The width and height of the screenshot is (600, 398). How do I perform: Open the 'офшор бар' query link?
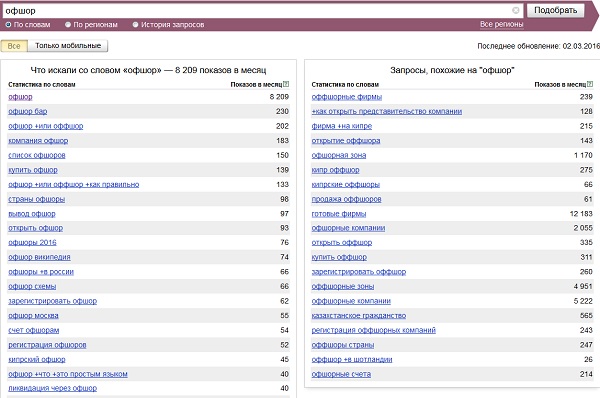pyautogui.click(x=28, y=111)
